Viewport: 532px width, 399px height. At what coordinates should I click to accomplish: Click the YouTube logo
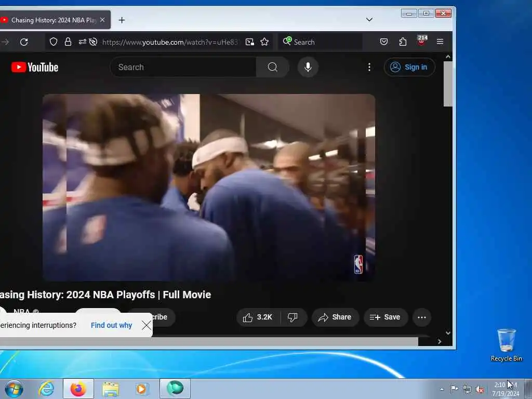coord(35,67)
